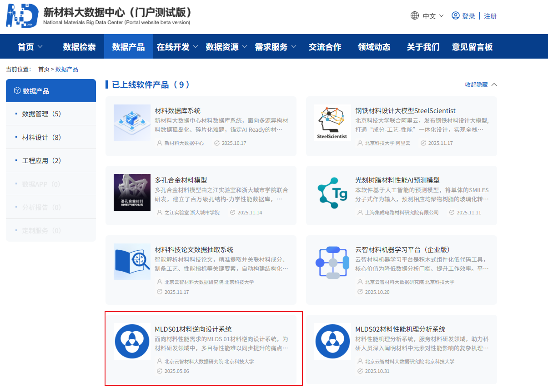Open the SteelScientist product logo

tap(332, 123)
